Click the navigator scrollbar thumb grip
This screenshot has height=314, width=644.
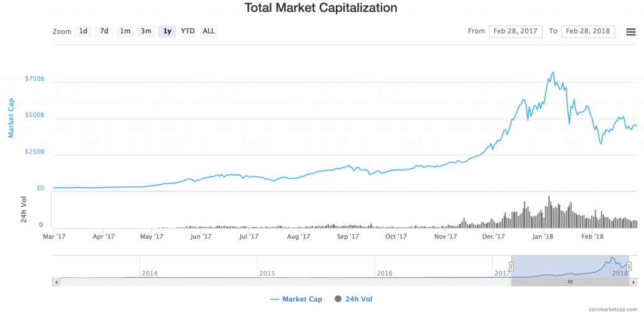click(570, 282)
